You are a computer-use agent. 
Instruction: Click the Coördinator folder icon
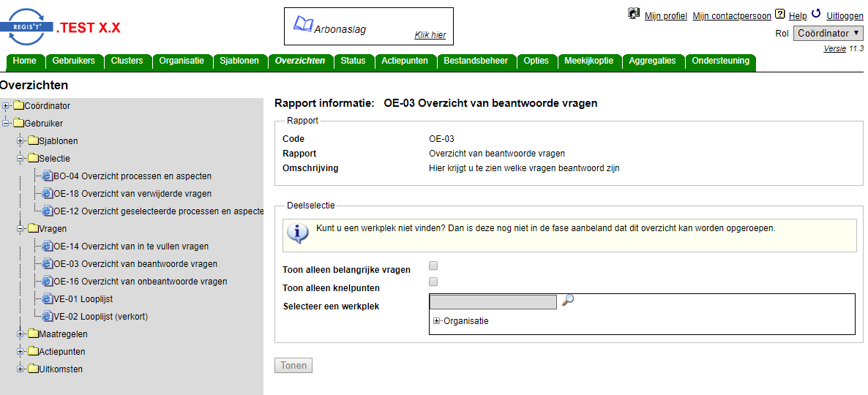(x=19, y=105)
